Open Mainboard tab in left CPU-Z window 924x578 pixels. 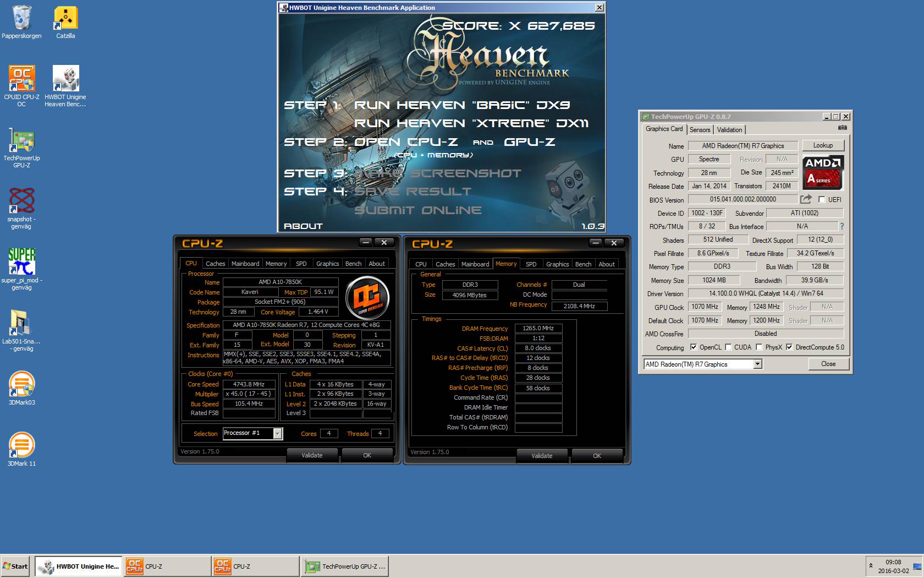coord(245,264)
